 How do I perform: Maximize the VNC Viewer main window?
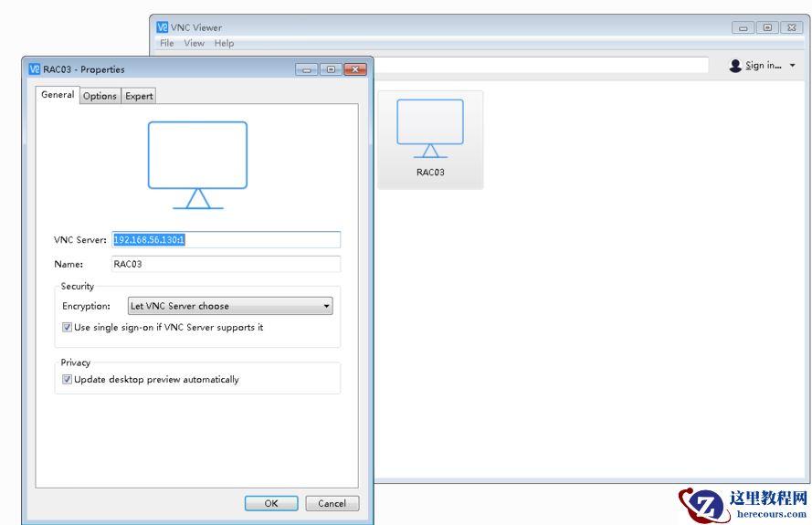[767, 27]
